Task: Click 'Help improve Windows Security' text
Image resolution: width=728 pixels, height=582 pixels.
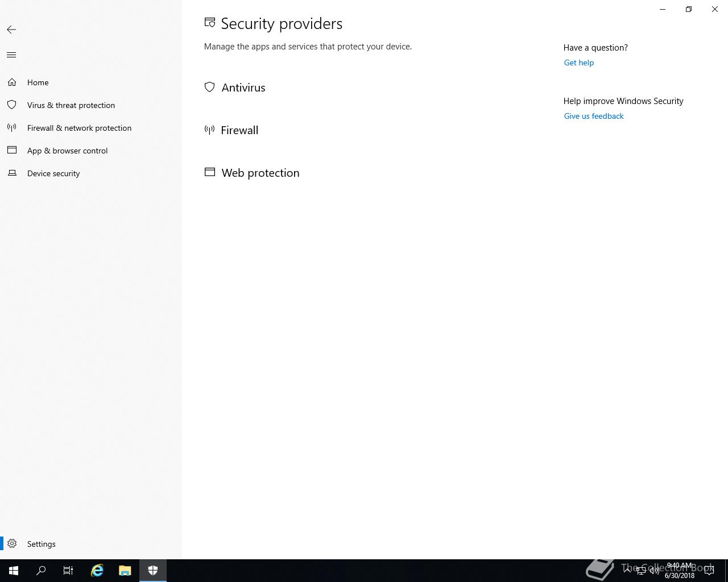Action: 623,101
